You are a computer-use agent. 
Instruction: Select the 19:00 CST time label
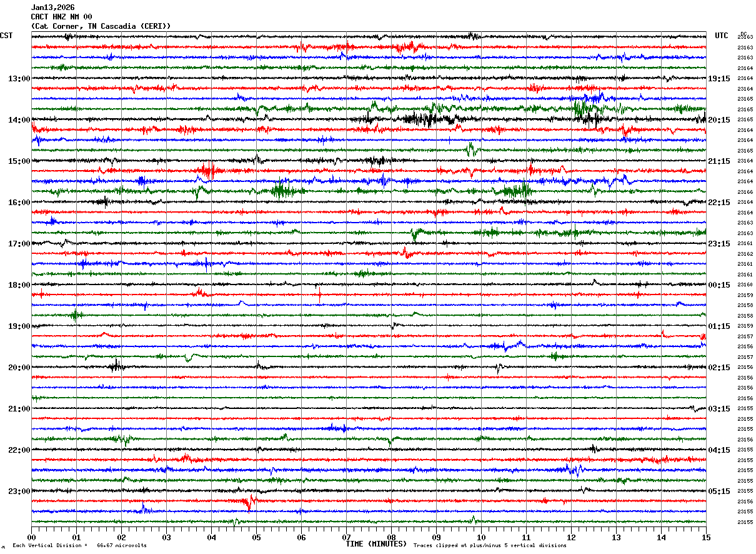coord(19,326)
